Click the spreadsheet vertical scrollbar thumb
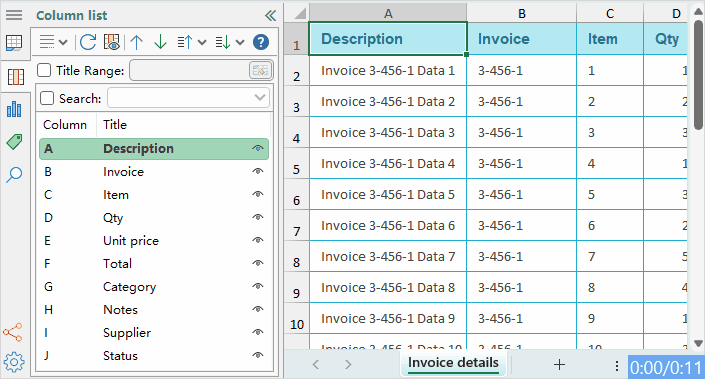705x379 pixels. pyautogui.click(x=698, y=74)
